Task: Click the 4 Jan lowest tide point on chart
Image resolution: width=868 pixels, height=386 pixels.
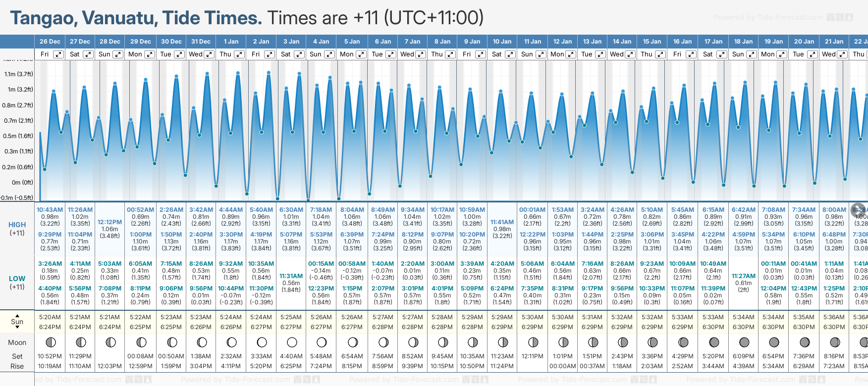Action: [308, 200]
